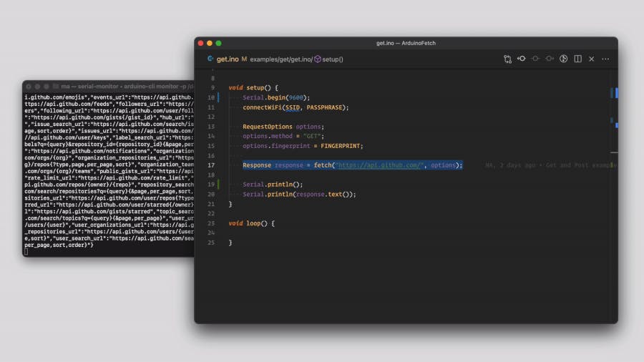Go to next commit revision icon
Screen dimensions: 644x362
pyautogui.click(x=550, y=59)
